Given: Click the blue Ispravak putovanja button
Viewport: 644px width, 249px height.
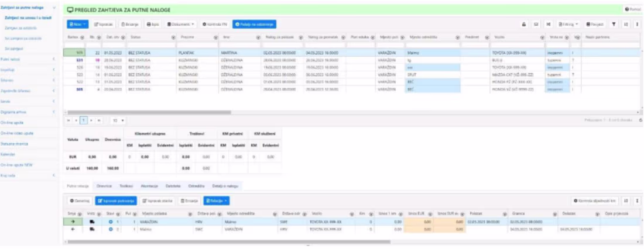Looking at the screenshot, I should [x=116, y=200].
